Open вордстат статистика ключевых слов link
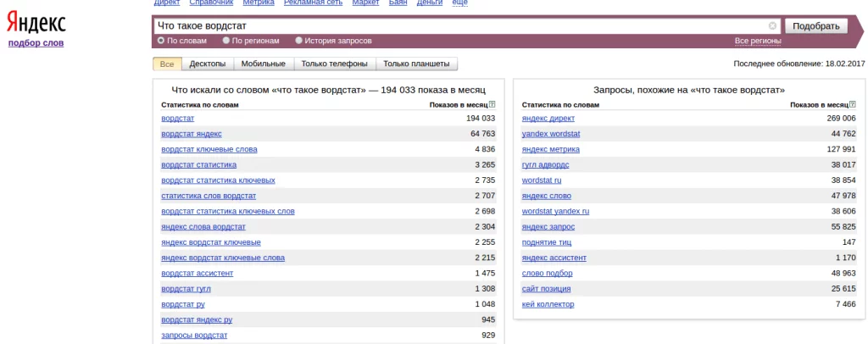The height and width of the screenshot is (344, 868). click(x=228, y=211)
